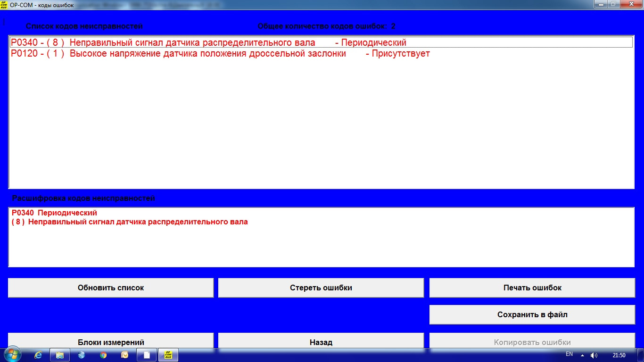Image resolution: width=644 pixels, height=362 pixels.
Task: Go back using the Назад button
Action: click(321, 341)
